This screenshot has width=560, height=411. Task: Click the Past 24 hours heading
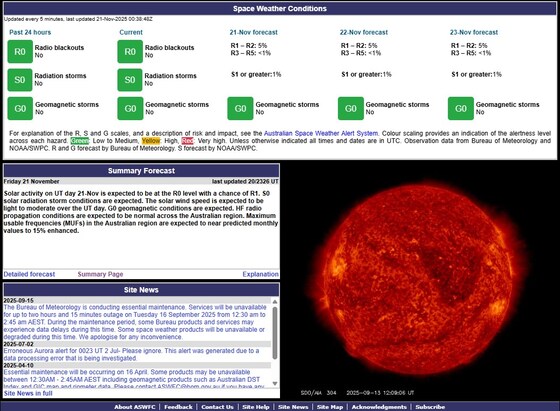tap(30, 32)
